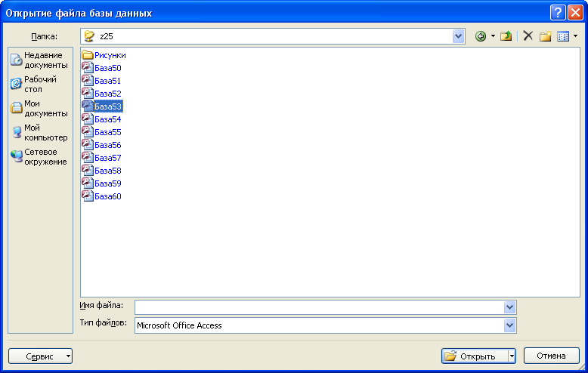The height and width of the screenshot is (373, 588).
Task: Expand the Папка folder dropdown
Action: pyautogui.click(x=458, y=36)
